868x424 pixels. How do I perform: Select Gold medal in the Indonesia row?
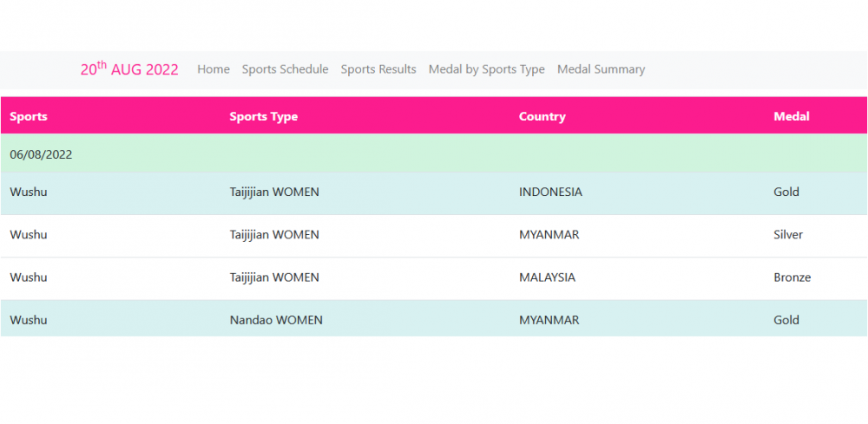tap(786, 192)
